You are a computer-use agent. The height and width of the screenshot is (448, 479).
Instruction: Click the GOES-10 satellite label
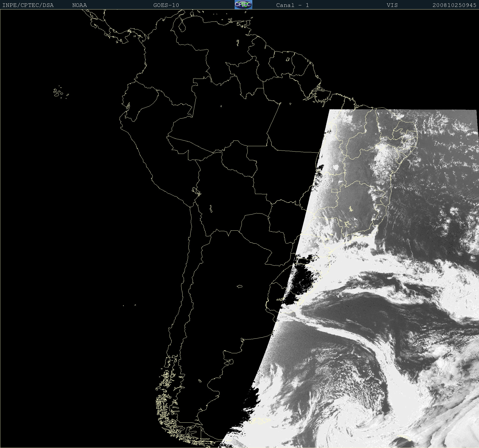[166, 5]
